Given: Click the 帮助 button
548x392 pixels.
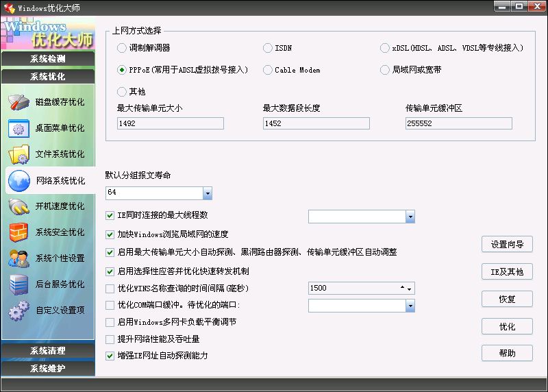Looking at the screenshot, I should 507,353.
